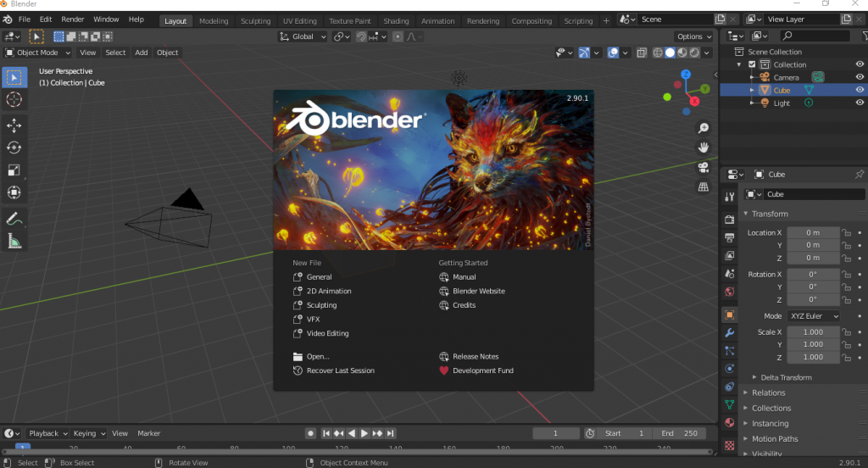Select the Scale tool
Viewport: 868px width, 468px height.
(14, 170)
